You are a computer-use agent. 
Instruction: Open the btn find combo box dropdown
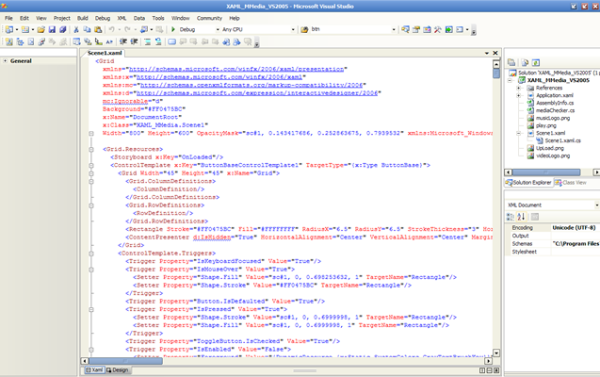coord(394,29)
